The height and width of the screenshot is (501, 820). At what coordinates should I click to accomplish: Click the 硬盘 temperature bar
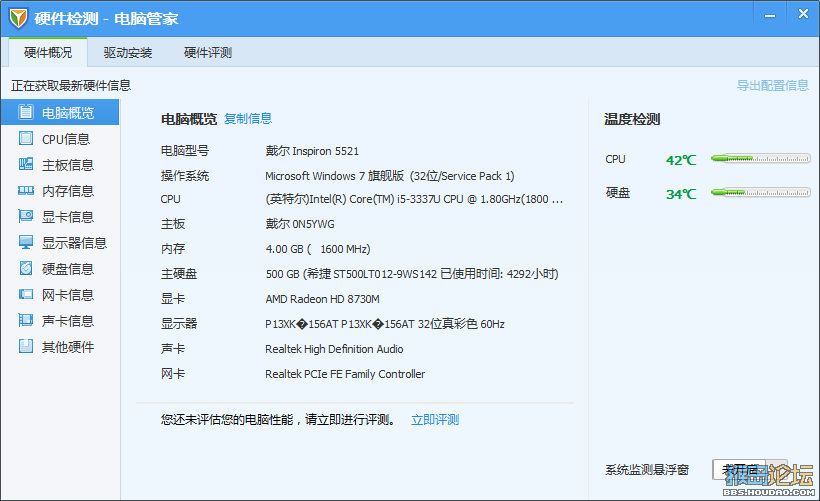[x=760, y=193]
